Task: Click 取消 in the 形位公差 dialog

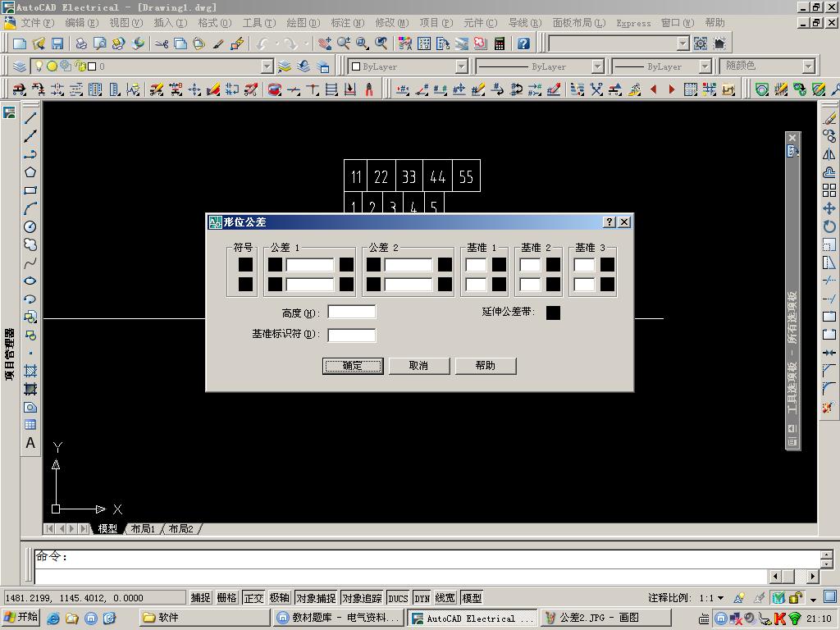Action: coord(419,366)
